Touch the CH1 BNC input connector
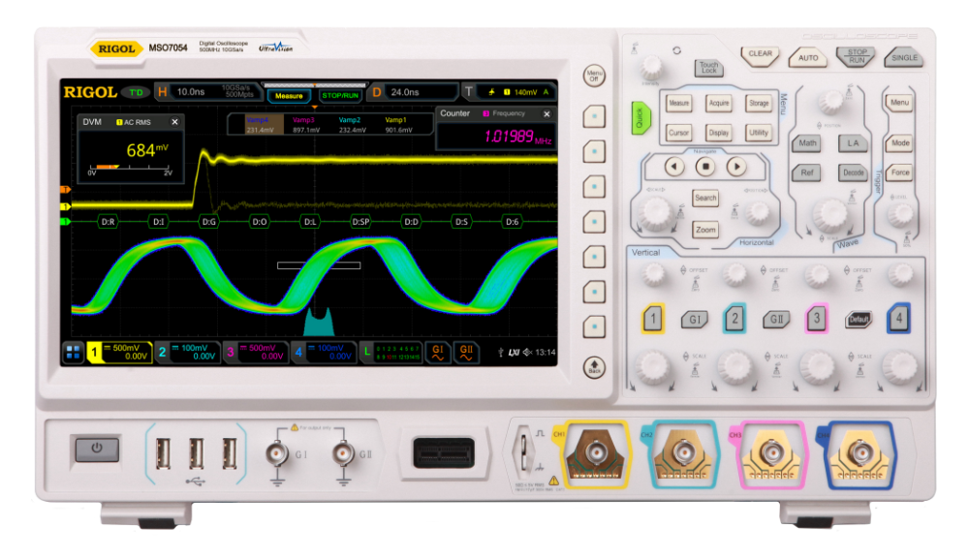 click(x=595, y=453)
